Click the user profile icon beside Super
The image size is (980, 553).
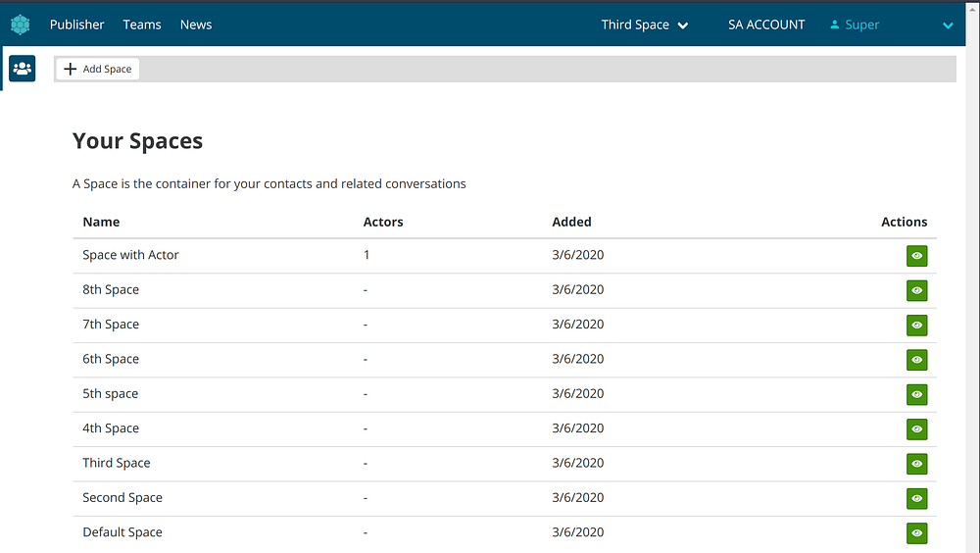pos(835,25)
